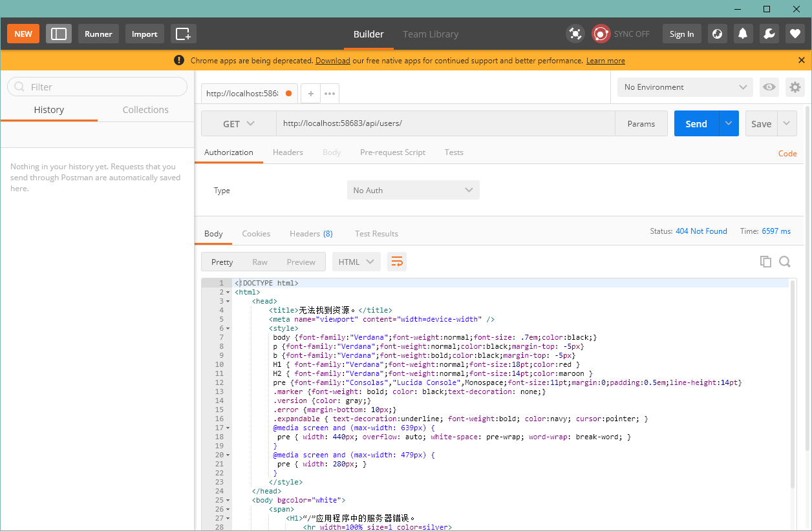Viewport: 812px width, 531px height.
Task: Switch response view to Raw
Action: (260, 262)
